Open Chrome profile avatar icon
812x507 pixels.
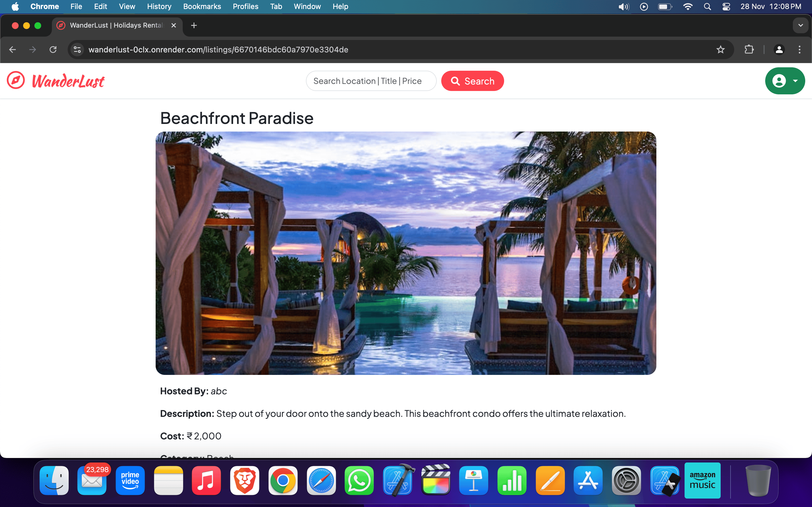click(x=779, y=50)
